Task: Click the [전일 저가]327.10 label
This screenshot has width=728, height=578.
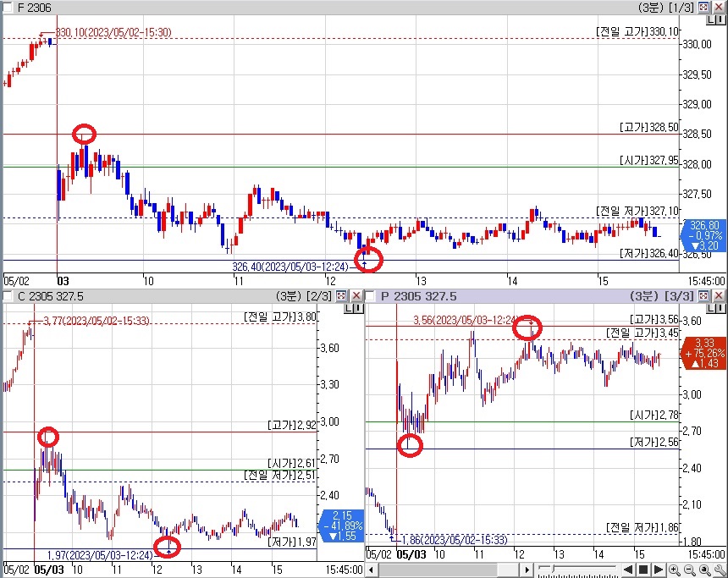Action: 637,212
